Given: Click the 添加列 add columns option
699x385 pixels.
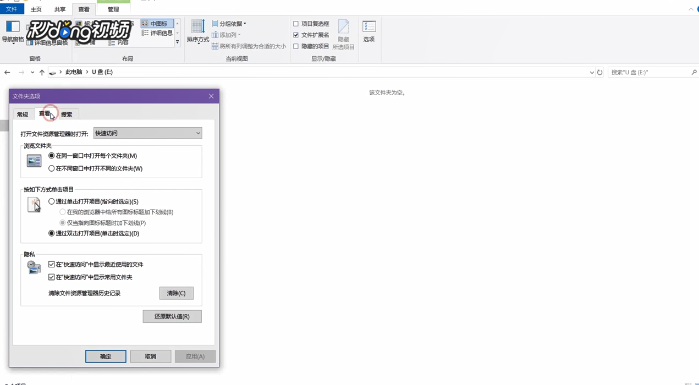Looking at the screenshot, I should [226, 35].
